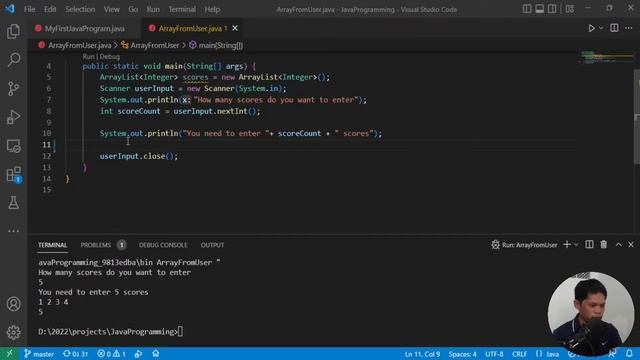Click ArrayFromUser.java in the breadcrumb
The height and width of the screenshot is (360, 640).
tap(79, 45)
